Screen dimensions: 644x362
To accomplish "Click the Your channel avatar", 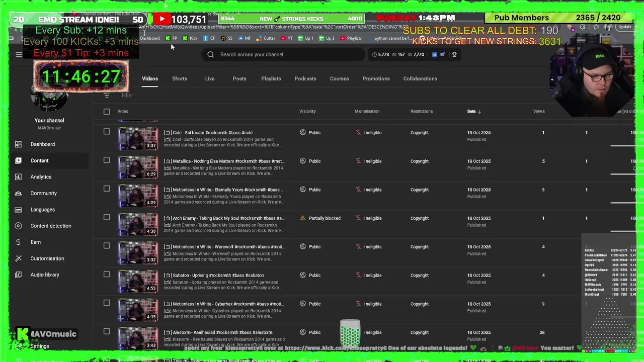I will [49, 97].
